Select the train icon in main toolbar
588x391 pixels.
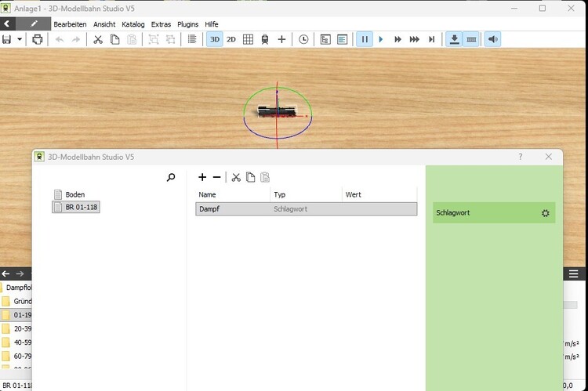point(265,39)
